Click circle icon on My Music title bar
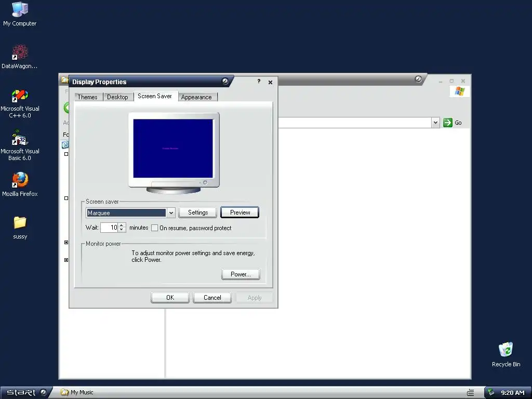 [x=418, y=79]
